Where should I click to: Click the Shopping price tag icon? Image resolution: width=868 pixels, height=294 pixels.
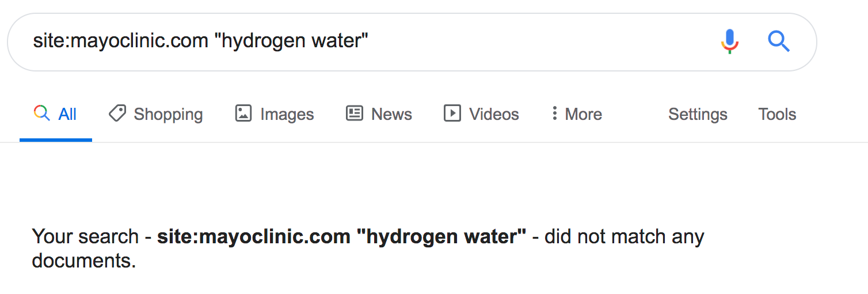point(117,114)
